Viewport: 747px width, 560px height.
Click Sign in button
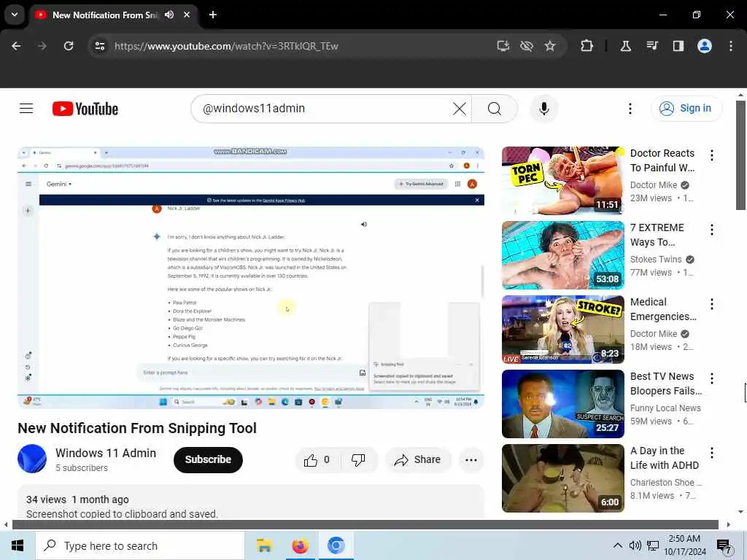pos(686,109)
